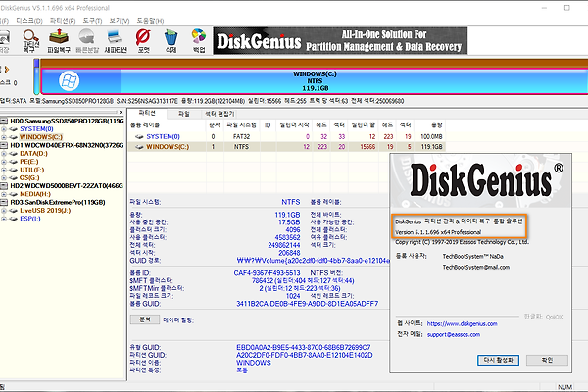This screenshot has height=392, width=588.
Task: Expand the ESP(I:) tree node
Action: pos(4,219)
